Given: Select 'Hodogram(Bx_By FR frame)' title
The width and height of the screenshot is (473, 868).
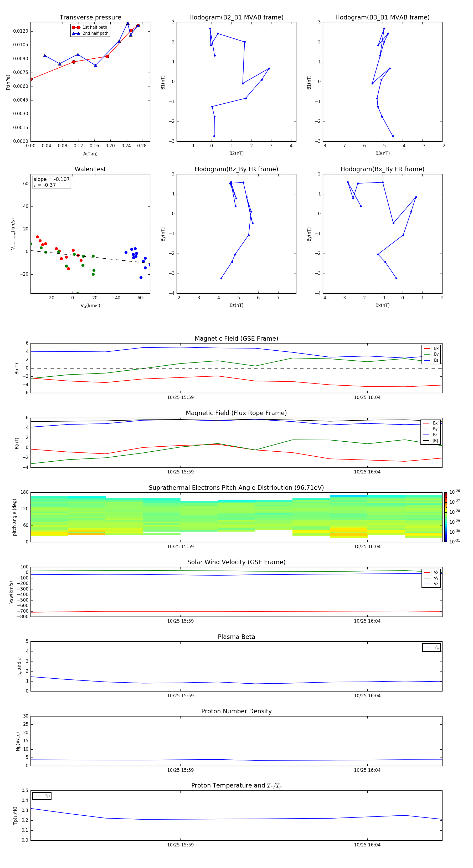Looking at the screenshot, I should tap(382, 169).
